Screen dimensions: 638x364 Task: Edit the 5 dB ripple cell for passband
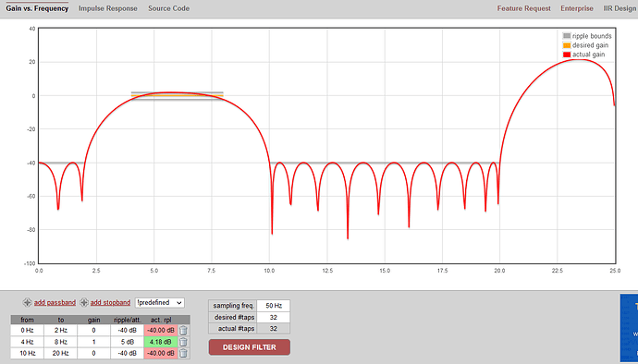[x=127, y=342]
